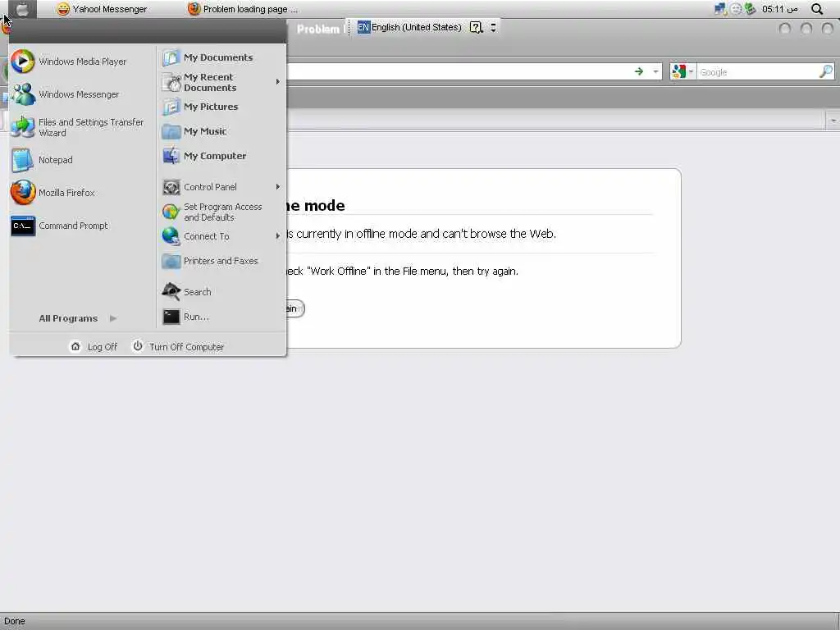Expand My Recent Documents submenu arrow
The height and width of the screenshot is (630, 840).
(277, 82)
